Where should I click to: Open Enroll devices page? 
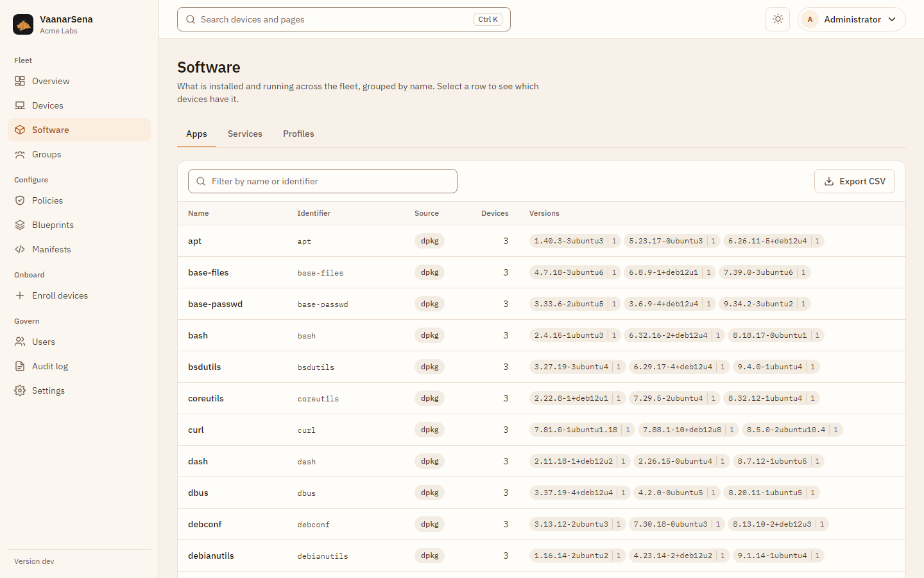point(79,295)
